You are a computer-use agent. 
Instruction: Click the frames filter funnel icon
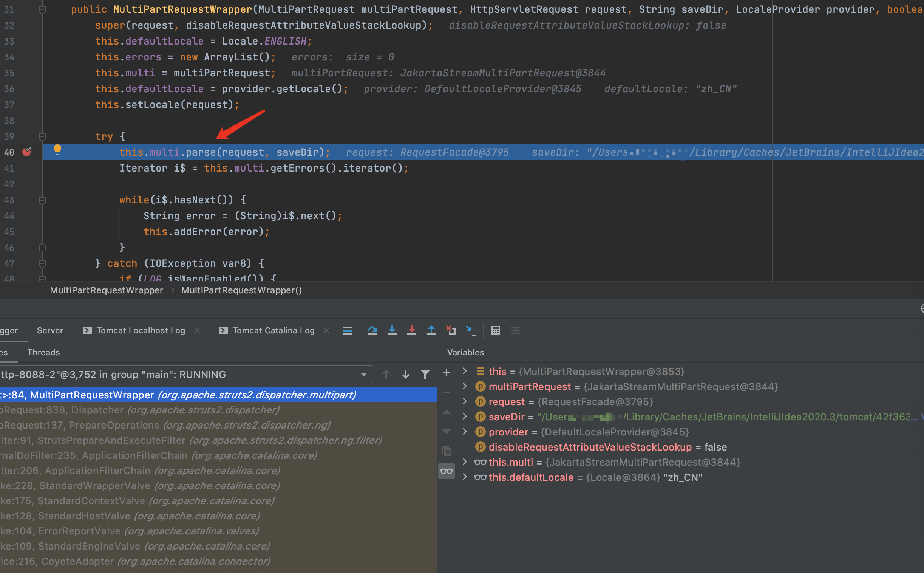[425, 375]
